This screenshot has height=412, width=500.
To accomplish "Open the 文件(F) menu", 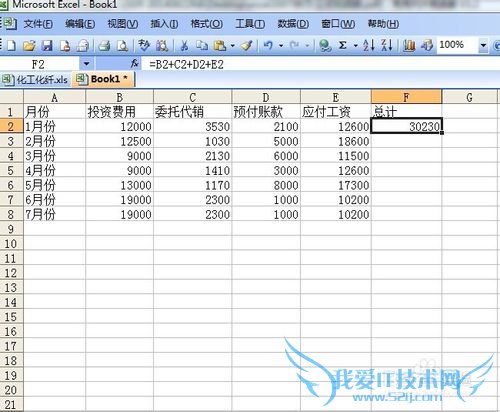I will [38, 24].
